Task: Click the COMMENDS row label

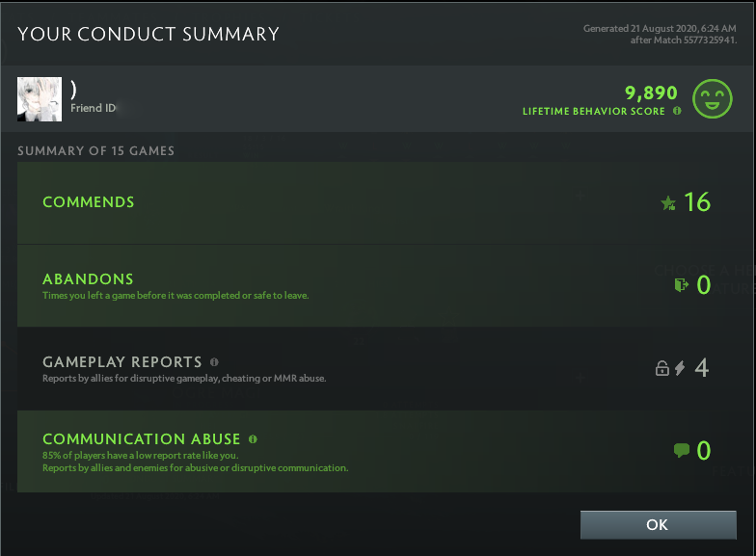Action: tap(89, 202)
